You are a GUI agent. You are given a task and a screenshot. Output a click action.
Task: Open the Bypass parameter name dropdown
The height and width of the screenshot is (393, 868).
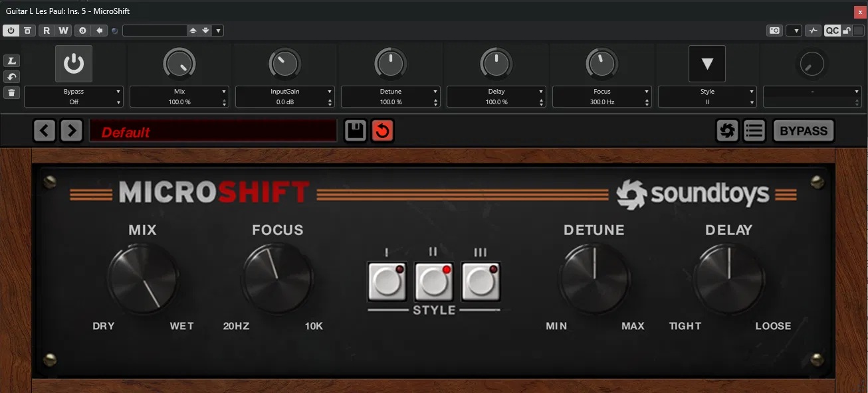74,92
